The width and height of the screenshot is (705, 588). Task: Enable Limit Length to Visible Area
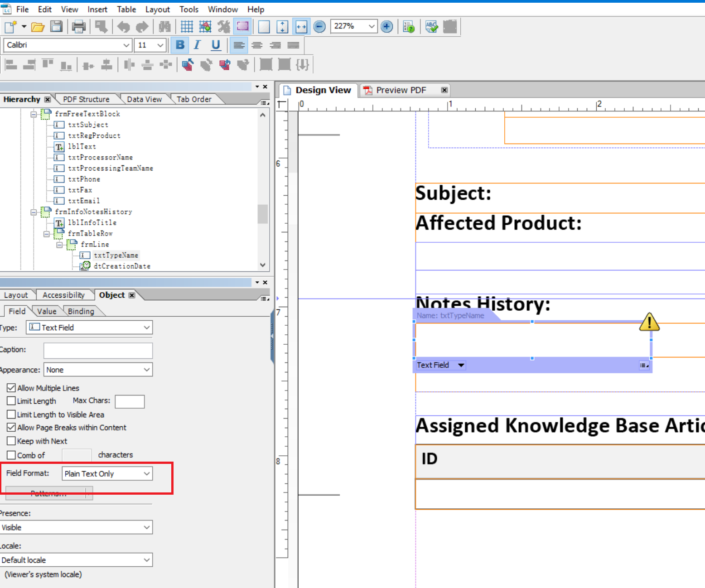[x=11, y=414]
